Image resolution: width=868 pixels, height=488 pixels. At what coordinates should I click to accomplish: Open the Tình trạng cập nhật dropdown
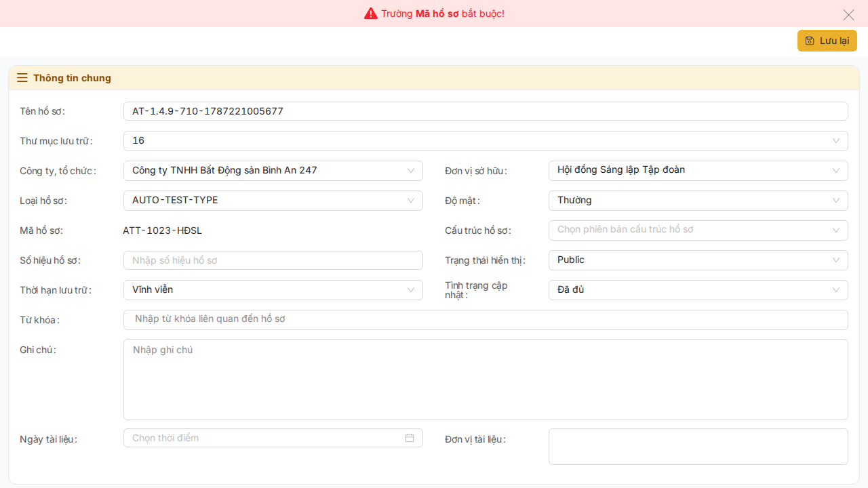[698, 290]
